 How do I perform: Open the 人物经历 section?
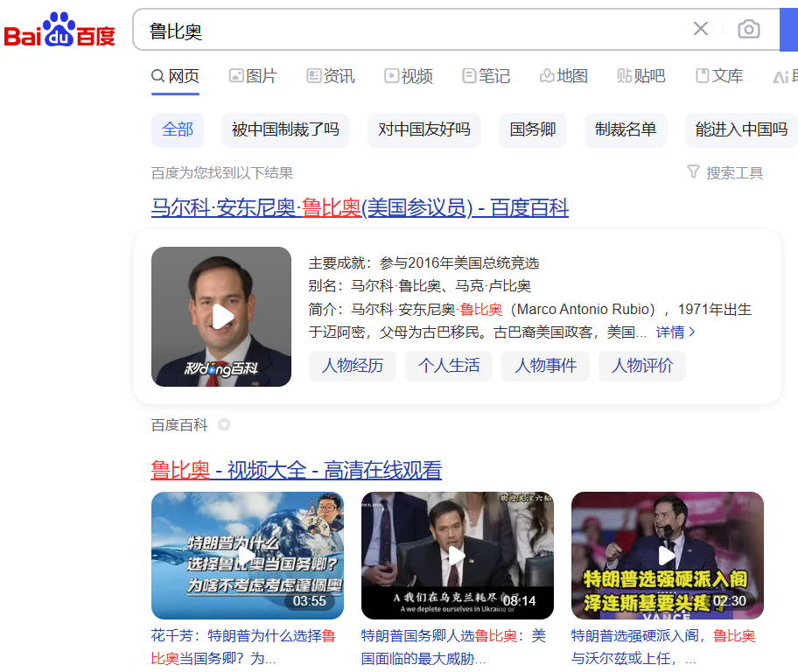click(353, 366)
